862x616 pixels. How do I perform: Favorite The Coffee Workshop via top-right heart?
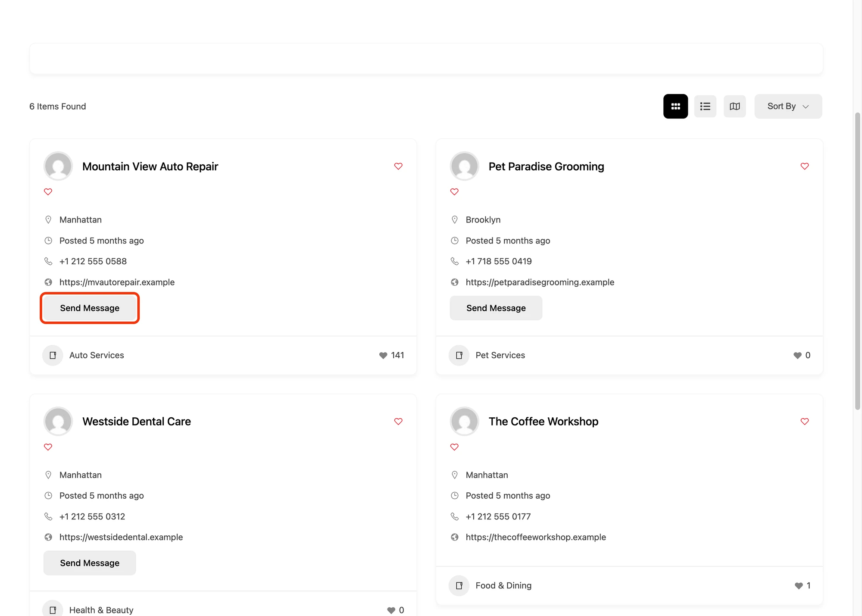pyautogui.click(x=805, y=421)
